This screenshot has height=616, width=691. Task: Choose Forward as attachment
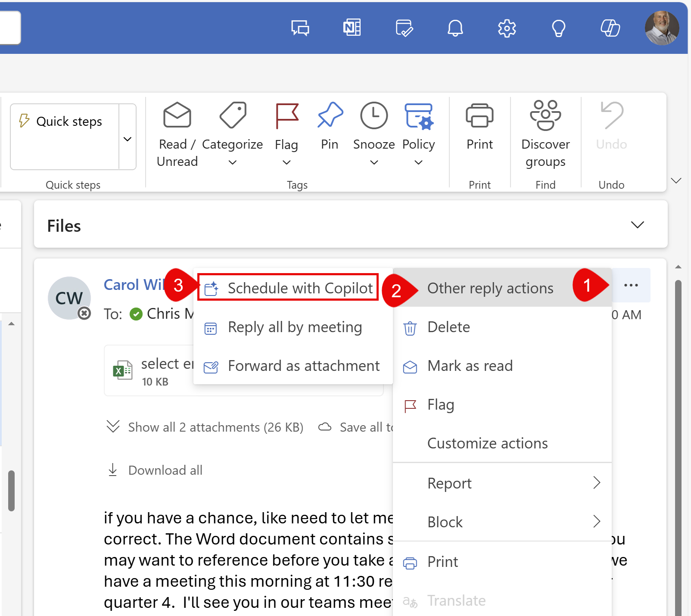click(303, 366)
